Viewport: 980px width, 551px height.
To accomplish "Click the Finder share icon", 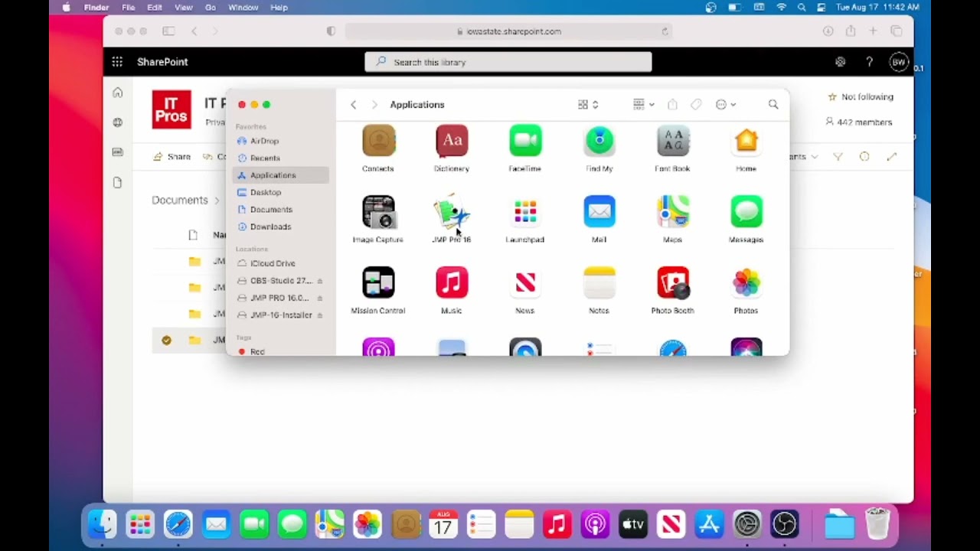I will 672,105.
